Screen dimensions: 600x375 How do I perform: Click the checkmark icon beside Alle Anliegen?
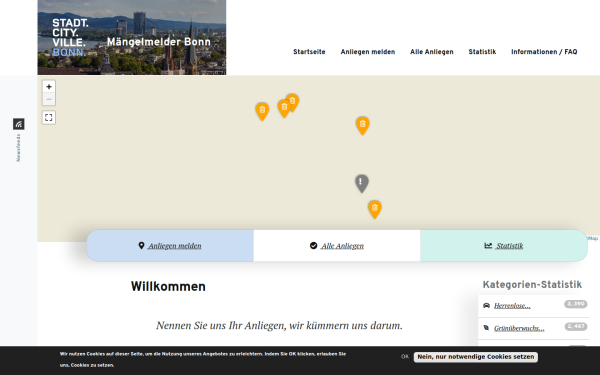[x=313, y=246]
